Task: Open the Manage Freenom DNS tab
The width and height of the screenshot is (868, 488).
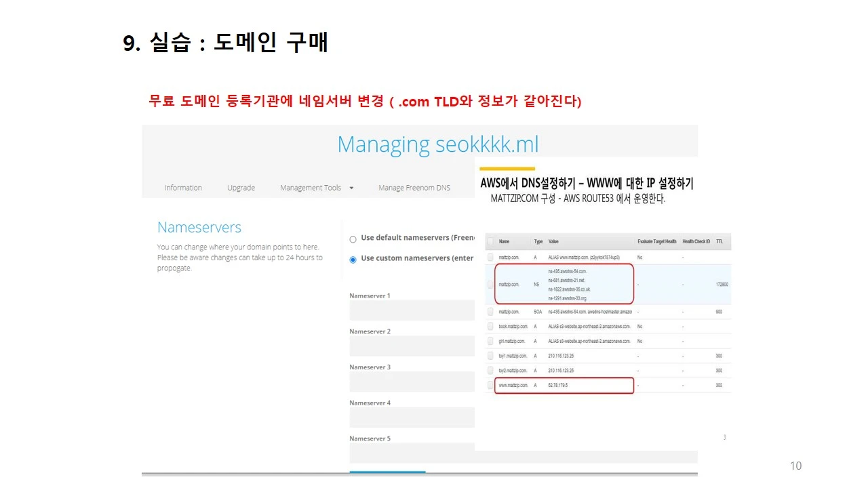Action: [414, 188]
